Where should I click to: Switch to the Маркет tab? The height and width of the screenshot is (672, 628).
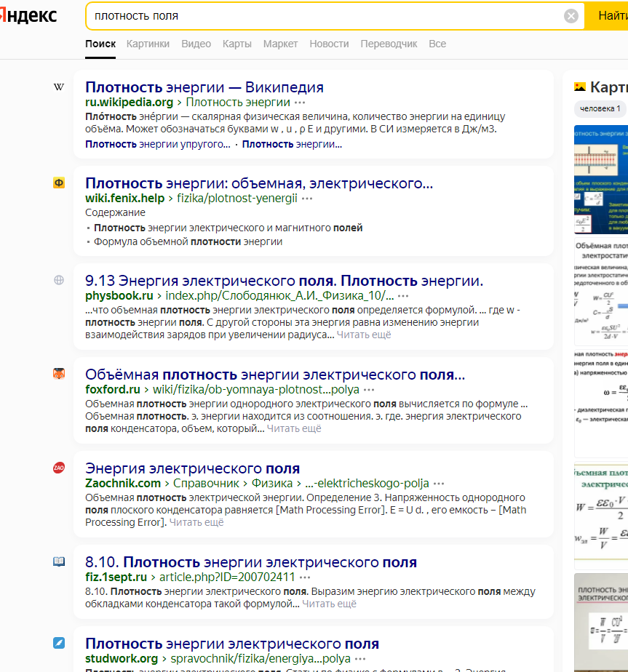click(x=281, y=44)
